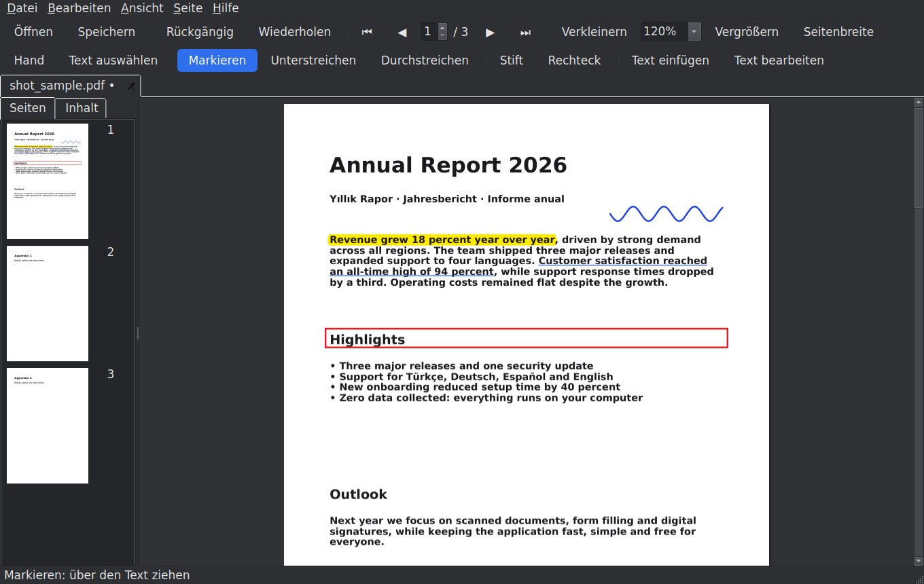924x584 pixels.
Task: Go to the next page
Action: [490, 32]
